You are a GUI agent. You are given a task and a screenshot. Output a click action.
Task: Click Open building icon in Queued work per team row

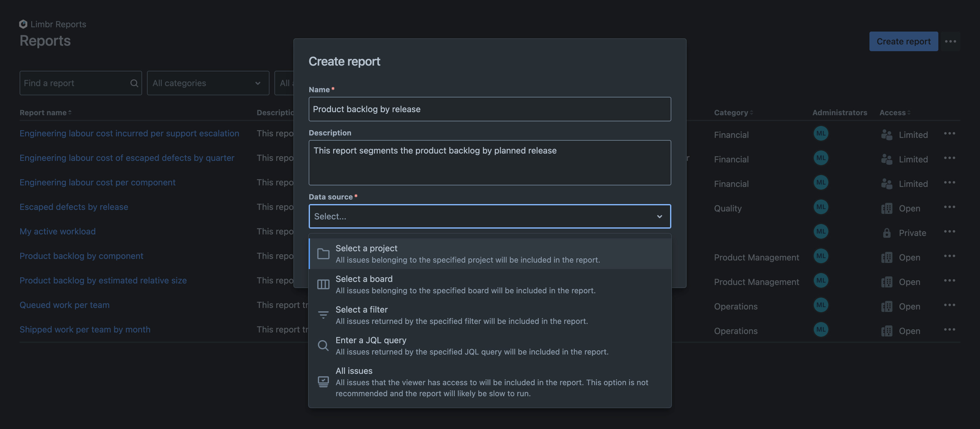tap(886, 306)
